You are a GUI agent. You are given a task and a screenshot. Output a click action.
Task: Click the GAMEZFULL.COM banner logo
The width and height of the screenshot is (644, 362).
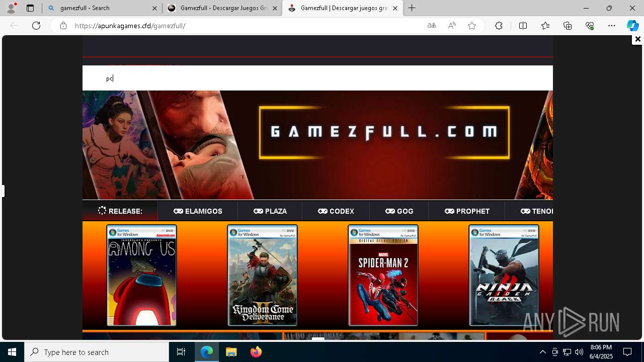[384, 132]
